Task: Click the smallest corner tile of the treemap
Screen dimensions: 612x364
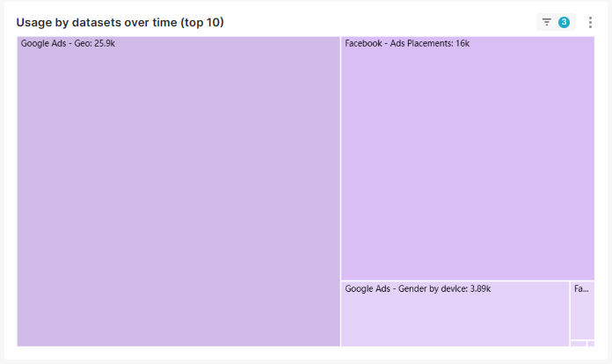Action: click(x=591, y=344)
